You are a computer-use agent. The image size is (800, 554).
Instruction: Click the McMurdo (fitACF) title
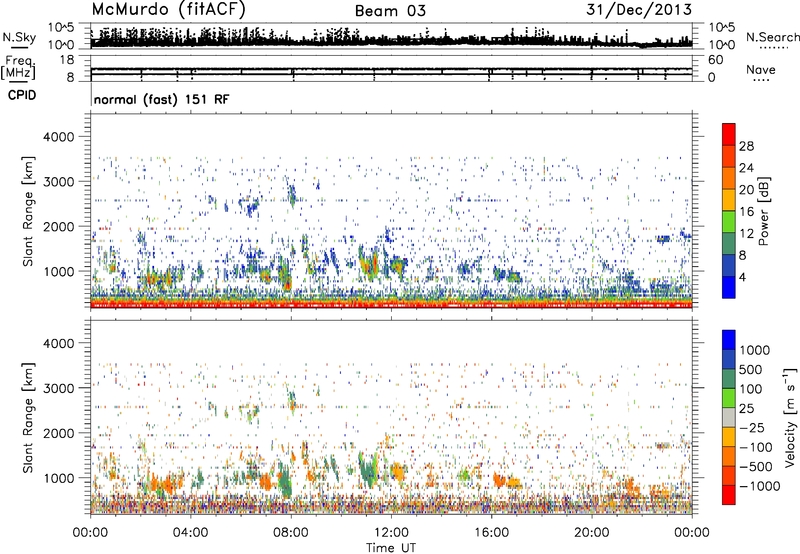(168, 10)
